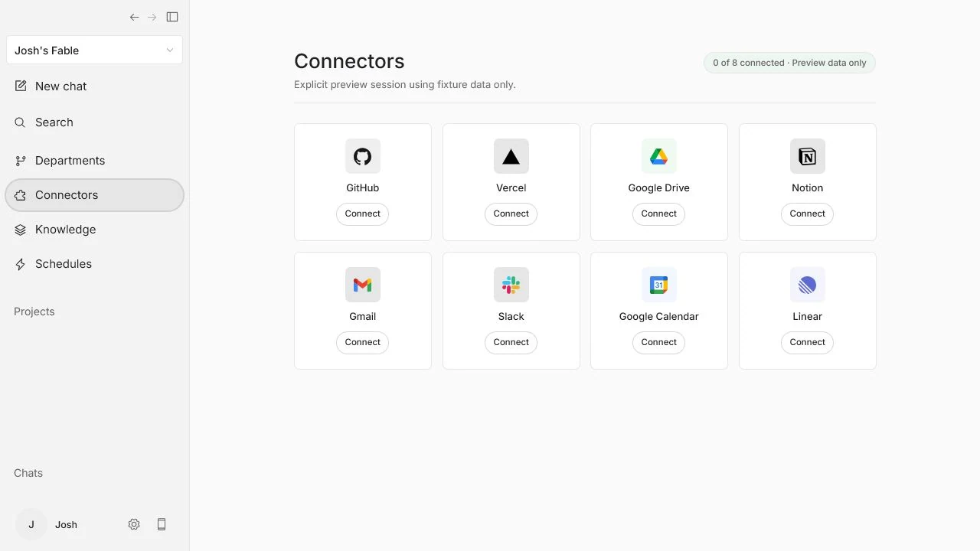This screenshot has width=980, height=551.
Task: Click the Gmail logo icon
Action: coord(363,285)
